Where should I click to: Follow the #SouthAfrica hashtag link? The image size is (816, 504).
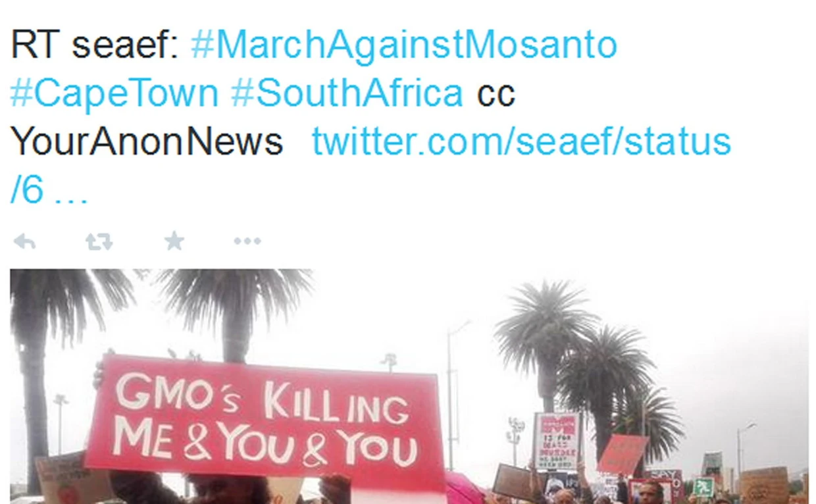tap(347, 94)
